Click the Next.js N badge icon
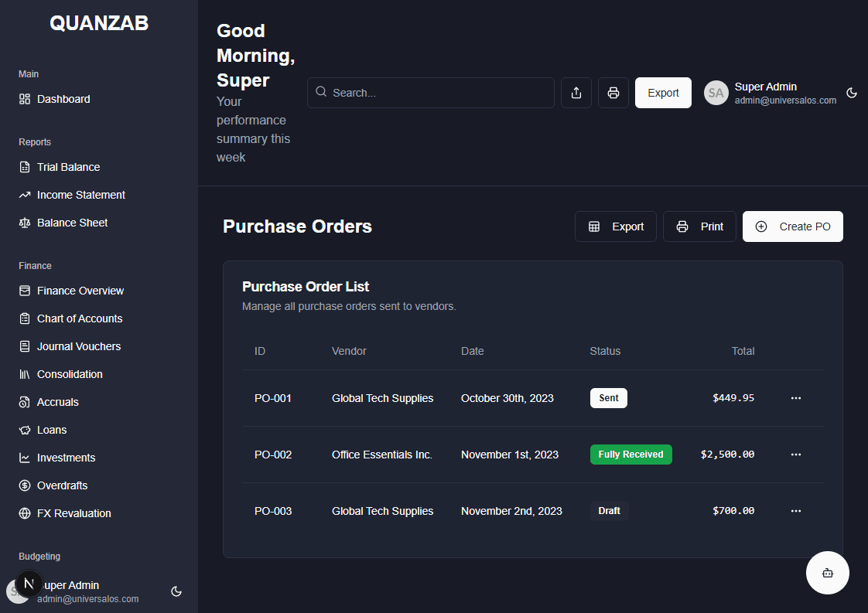This screenshot has height=613, width=868. 29,584
